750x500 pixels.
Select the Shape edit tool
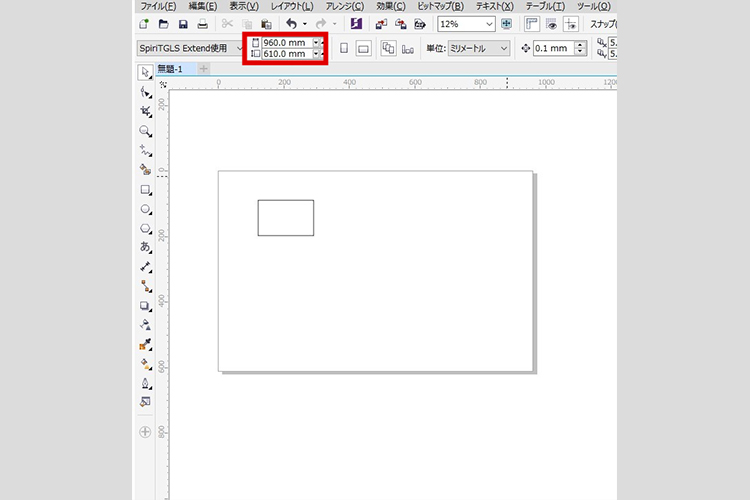point(145,92)
